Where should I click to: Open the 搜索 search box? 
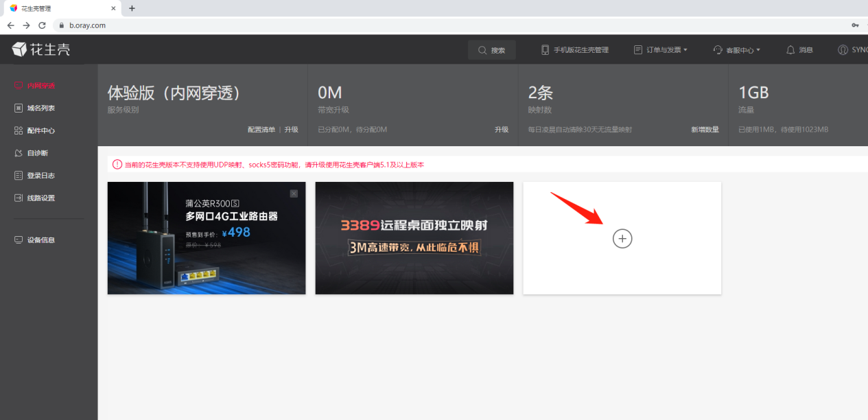491,50
